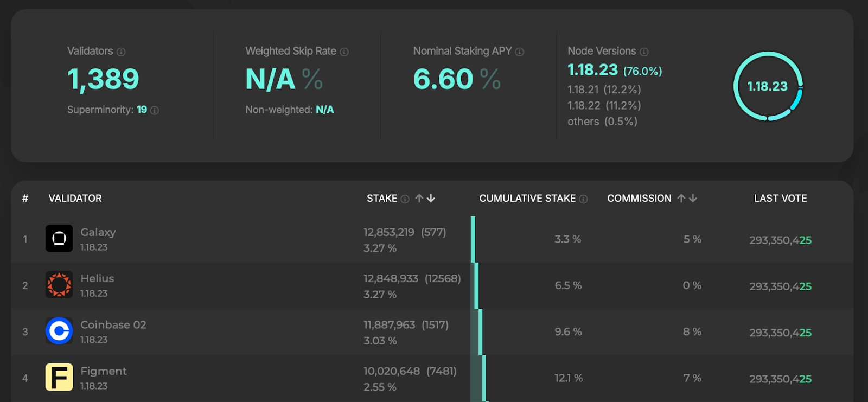Viewport: 868px width, 402px height.
Task: Sort STAKE column descending with down arrow
Action: (431, 199)
